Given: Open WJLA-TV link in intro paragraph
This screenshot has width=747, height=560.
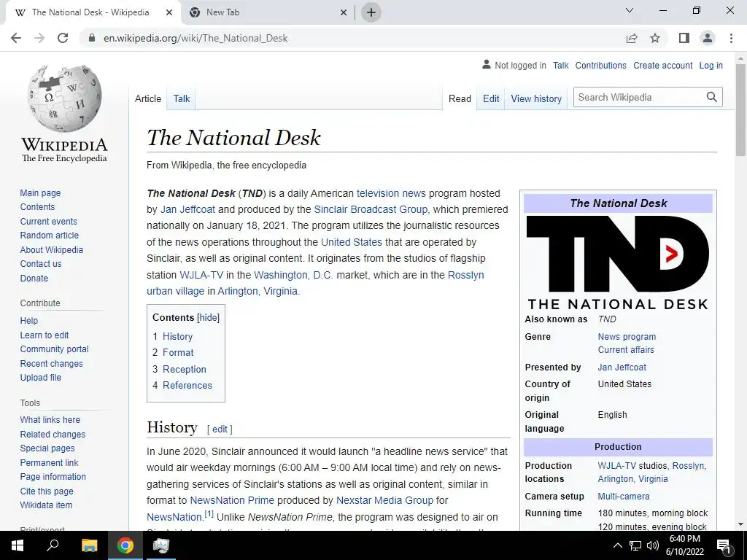Looking at the screenshot, I should [201, 275].
